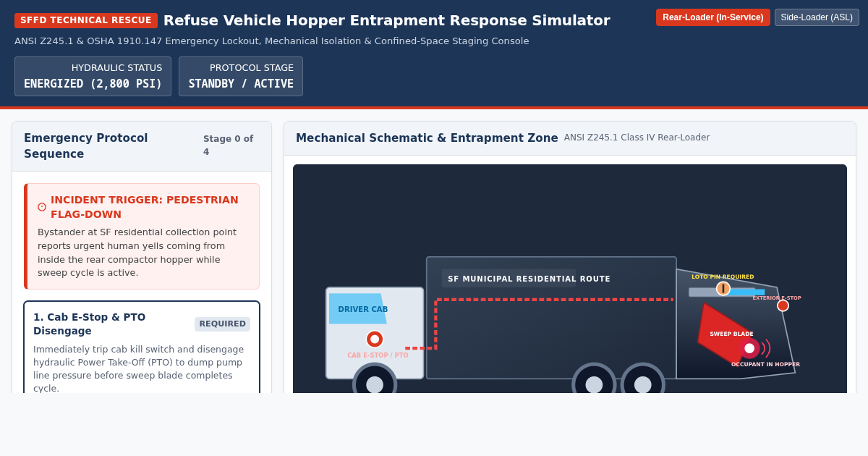
Task: Click SF MUNICIPAL RESIDENTIAL ROUTE label on truck
Action: click(529, 279)
